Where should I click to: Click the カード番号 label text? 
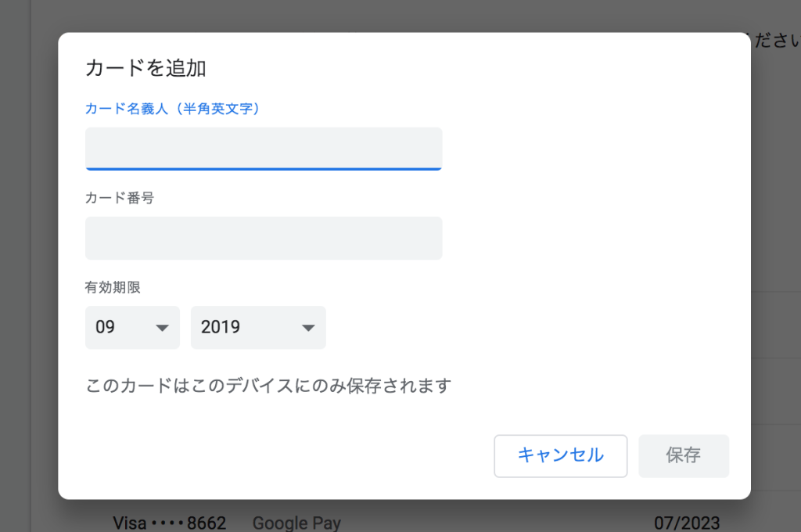click(120, 198)
